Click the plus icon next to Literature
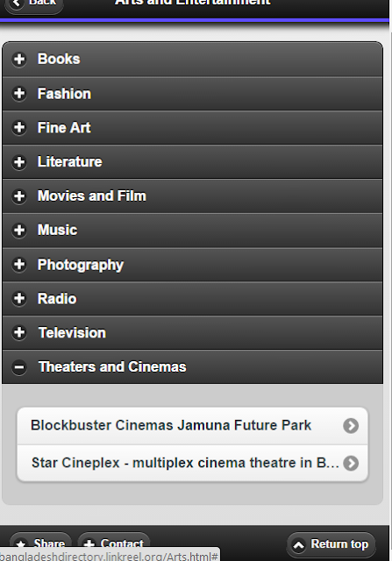This screenshot has width=392, height=561. [19, 161]
